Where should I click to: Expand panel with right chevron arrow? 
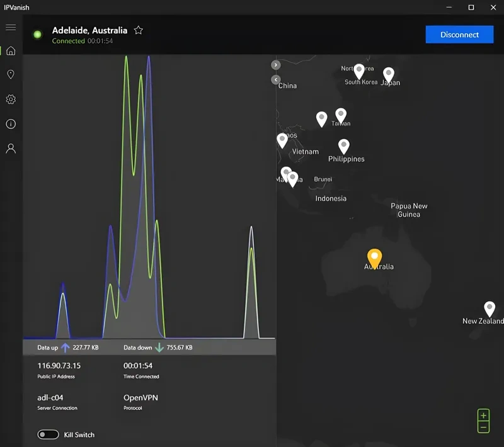(x=276, y=65)
